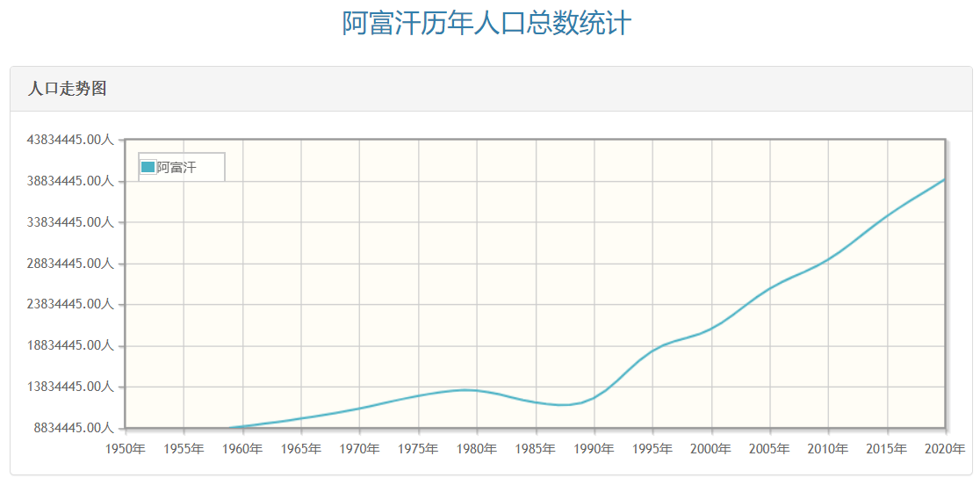Image resolution: width=980 pixels, height=485 pixels.
Task: Click the 1980年 x-axis label
Action: (477, 449)
